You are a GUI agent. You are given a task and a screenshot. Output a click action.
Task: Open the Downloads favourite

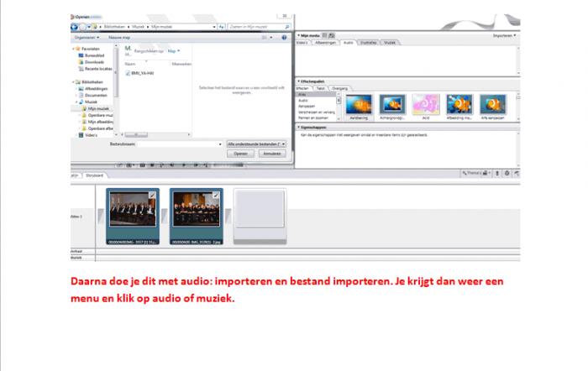tap(92, 62)
